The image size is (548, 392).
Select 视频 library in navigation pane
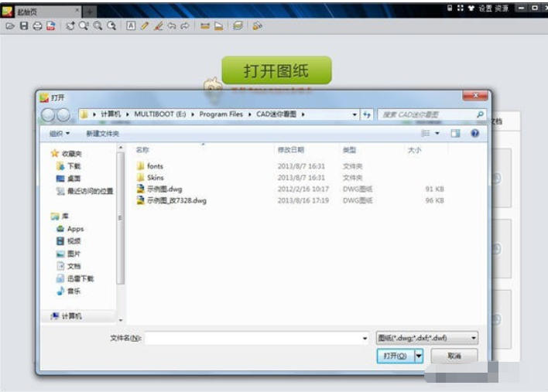(68, 241)
